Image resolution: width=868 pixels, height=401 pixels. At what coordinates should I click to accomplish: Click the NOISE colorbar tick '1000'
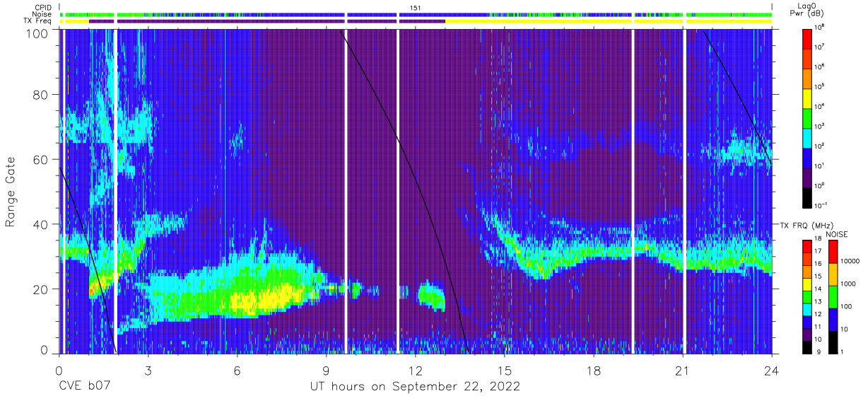pyautogui.click(x=849, y=284)
